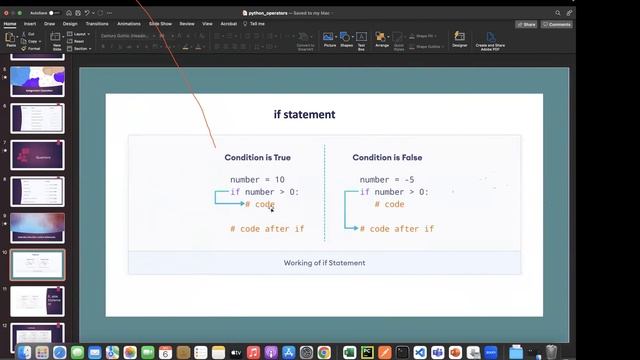Click the Tell me search box
Image resolution: width=640 pixels, height=360 pixels.
254,24
